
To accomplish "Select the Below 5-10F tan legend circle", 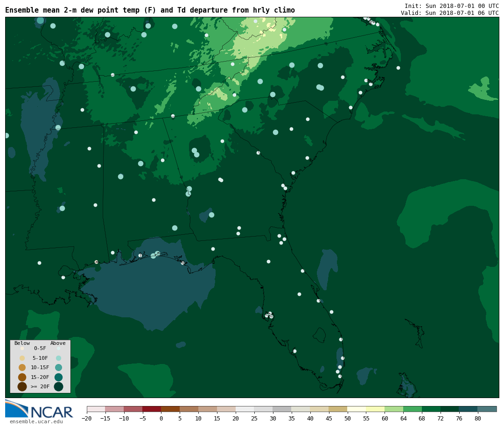I will tap(22, 358).
